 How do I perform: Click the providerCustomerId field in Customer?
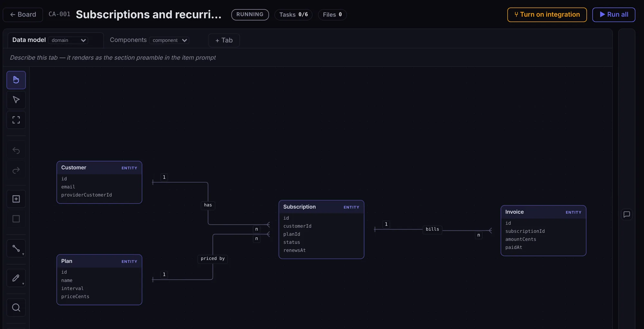pos(87,195)
